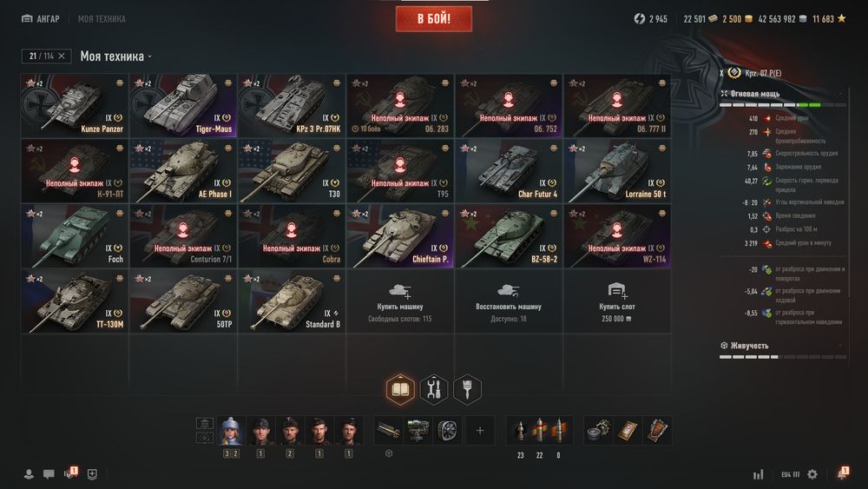Start battle with В БОЙ! button
868x489 pixels.
click(x=434, y=19)
